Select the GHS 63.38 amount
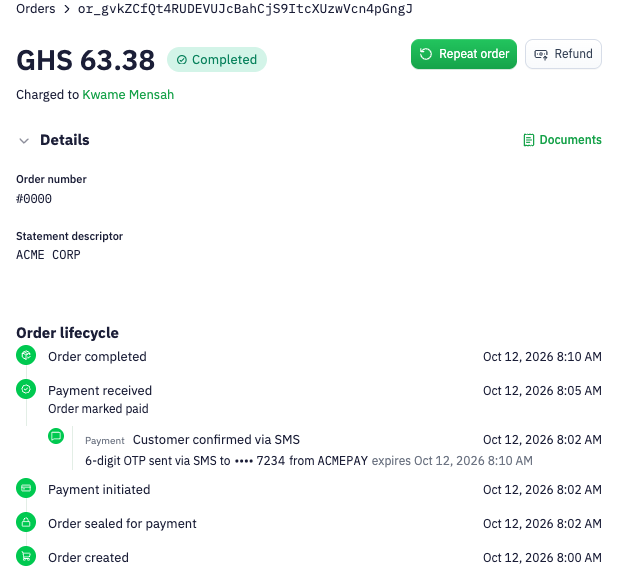The height and width of the screenshot is (580, 618). tap(86, 60)
